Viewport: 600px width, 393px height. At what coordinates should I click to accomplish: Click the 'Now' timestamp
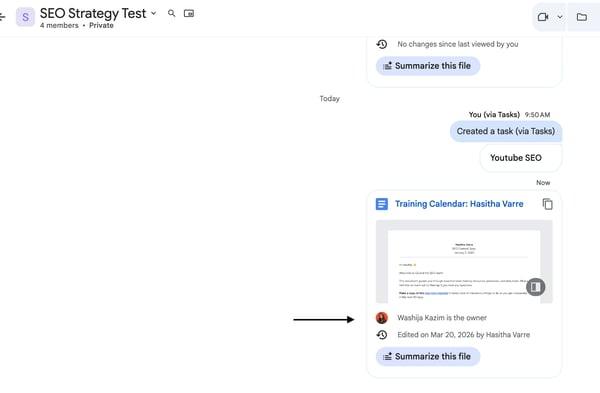point(543,183)
